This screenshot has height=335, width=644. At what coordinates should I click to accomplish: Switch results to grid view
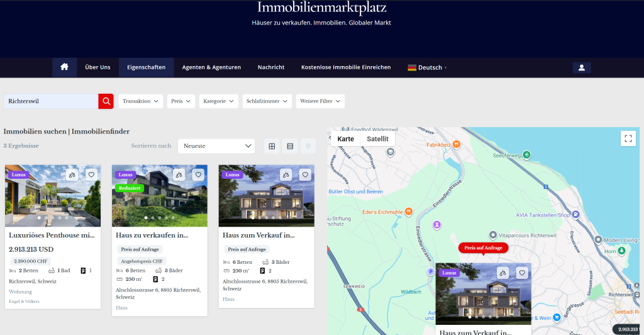click(272, 146)
